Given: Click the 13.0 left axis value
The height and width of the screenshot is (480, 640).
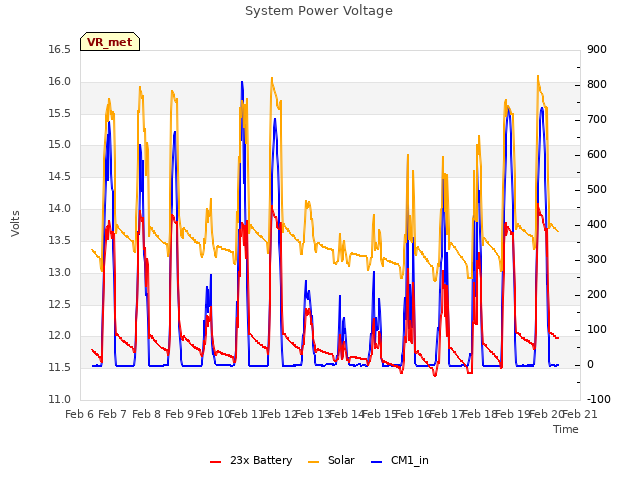Looking at the screenshot, I should (x=60, y=272).
